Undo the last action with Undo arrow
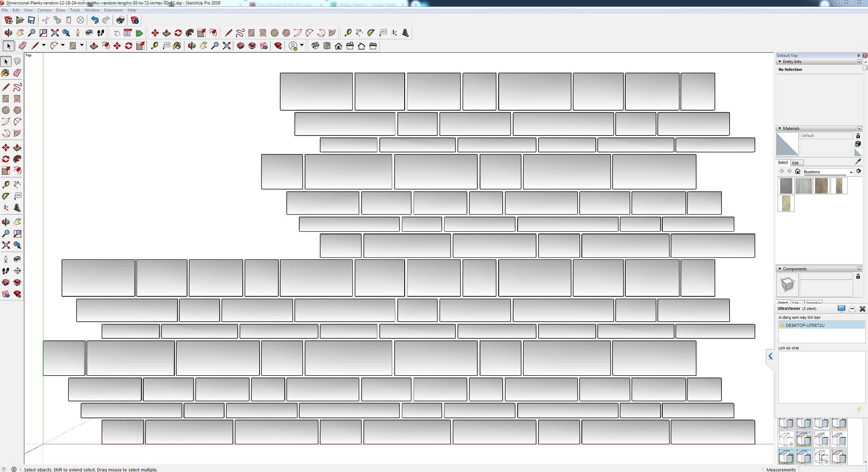 pyautogui.click(x=94, y=20)
